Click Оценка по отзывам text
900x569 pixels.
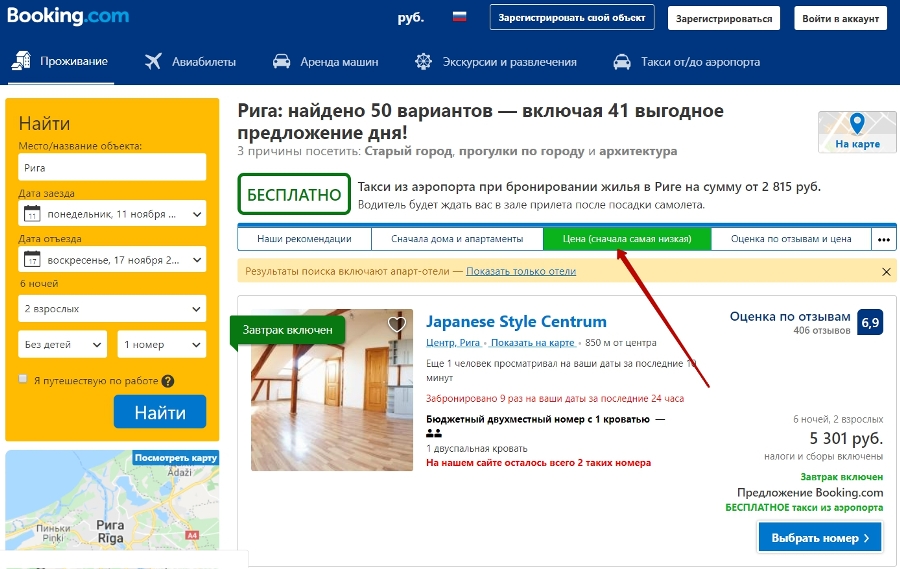[x=790, y=316]
